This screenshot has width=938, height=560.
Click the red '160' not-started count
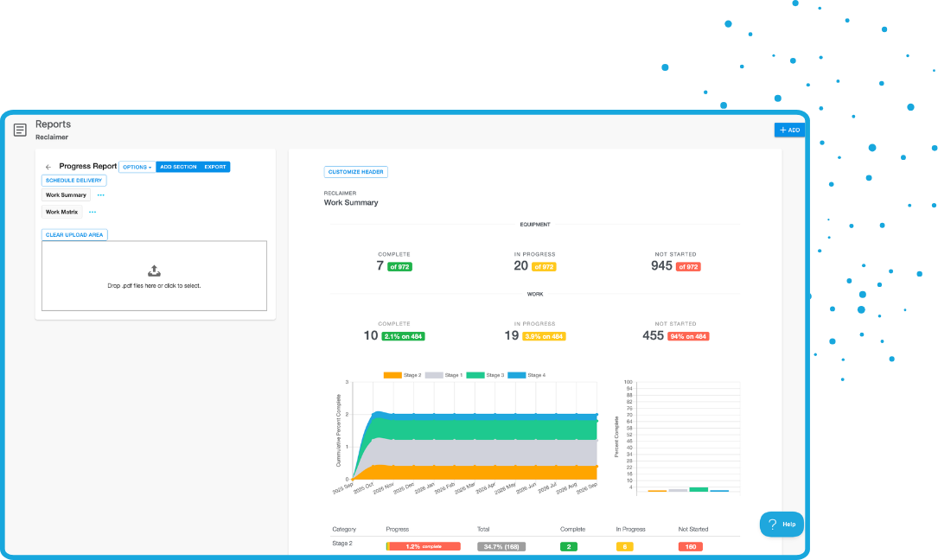click(x=691, y=546)
